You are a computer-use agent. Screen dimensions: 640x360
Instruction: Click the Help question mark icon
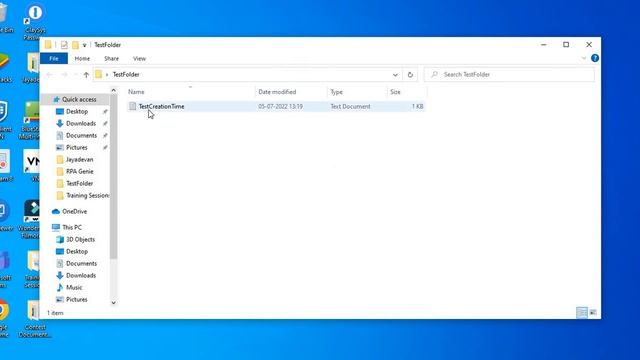tap(595, 58)
